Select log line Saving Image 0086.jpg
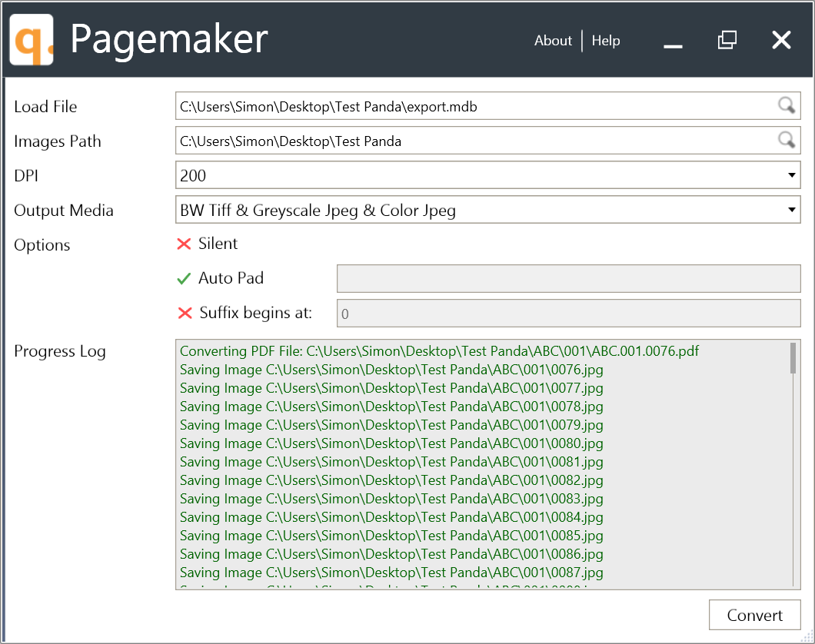The width and height of the screenshot is (815, 644). (391, 554)
